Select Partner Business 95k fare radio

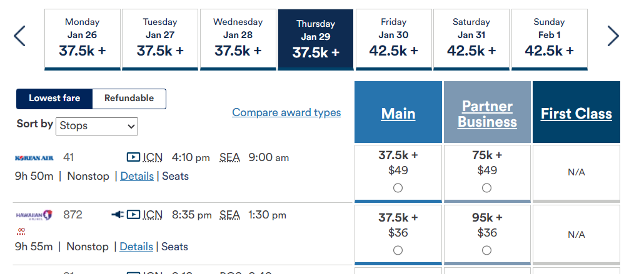pyautogui.click(x=486, y=250)
